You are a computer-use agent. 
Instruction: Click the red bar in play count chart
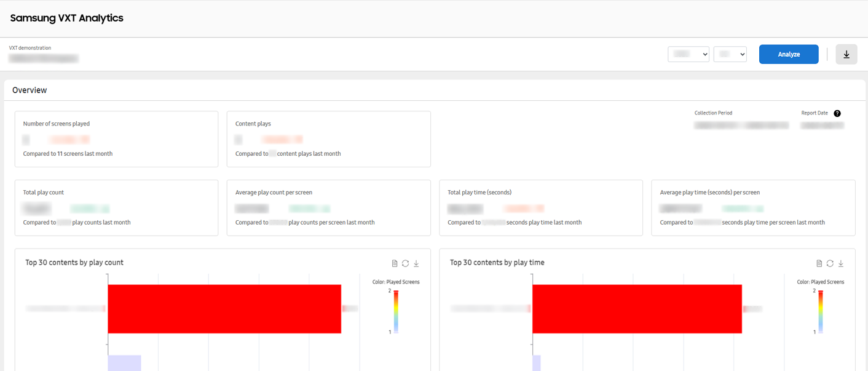224,309
